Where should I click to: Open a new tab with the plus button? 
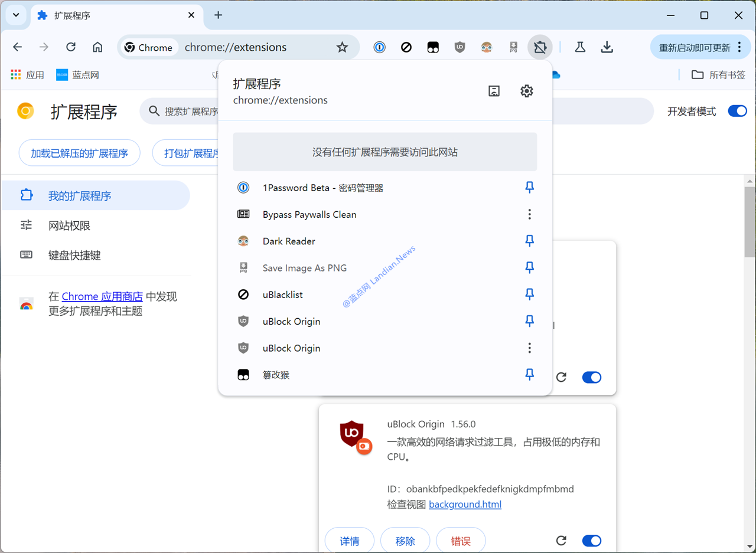218,15
